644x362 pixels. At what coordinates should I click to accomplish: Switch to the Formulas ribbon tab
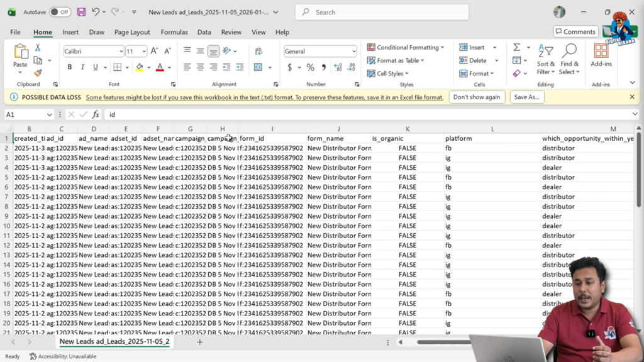coord(174,32)
